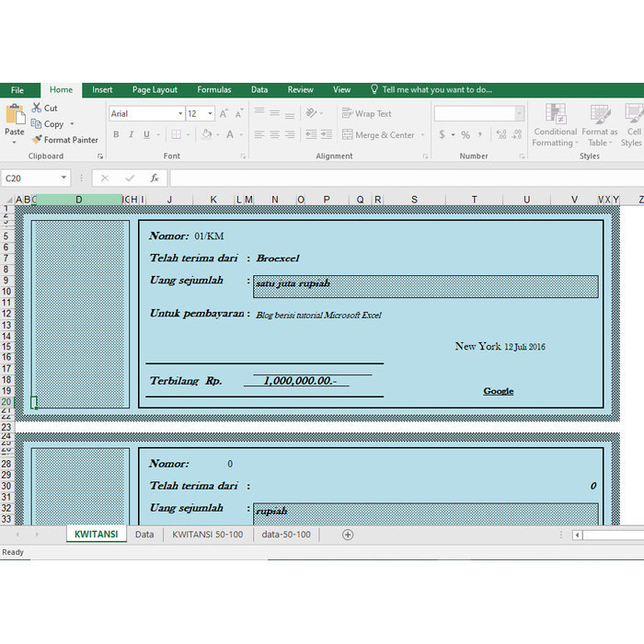Image resolution: width=644 pixels, height=644 pixels.
Task: Select row 12 header
Action: click(x=6, y=314)
